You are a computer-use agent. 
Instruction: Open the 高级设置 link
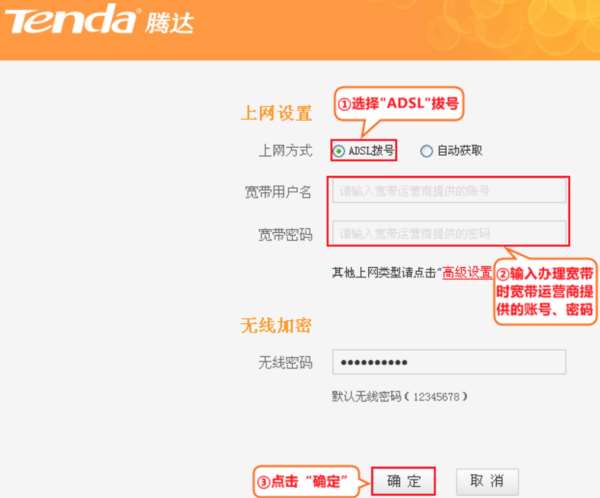467,273
